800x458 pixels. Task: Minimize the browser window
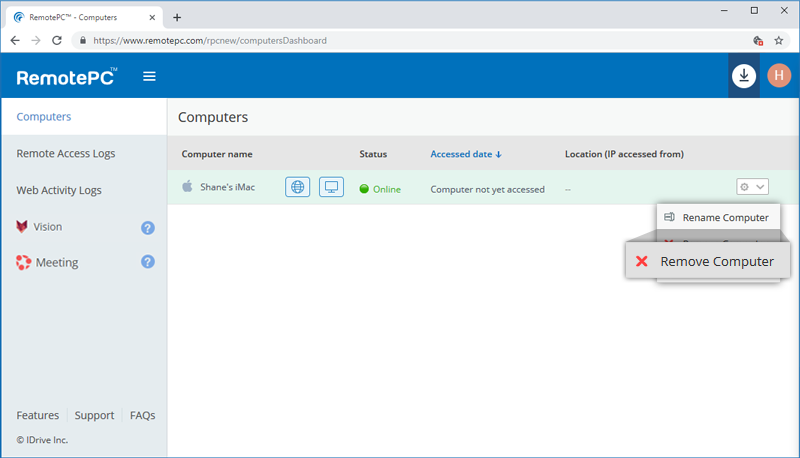[724, 11]
